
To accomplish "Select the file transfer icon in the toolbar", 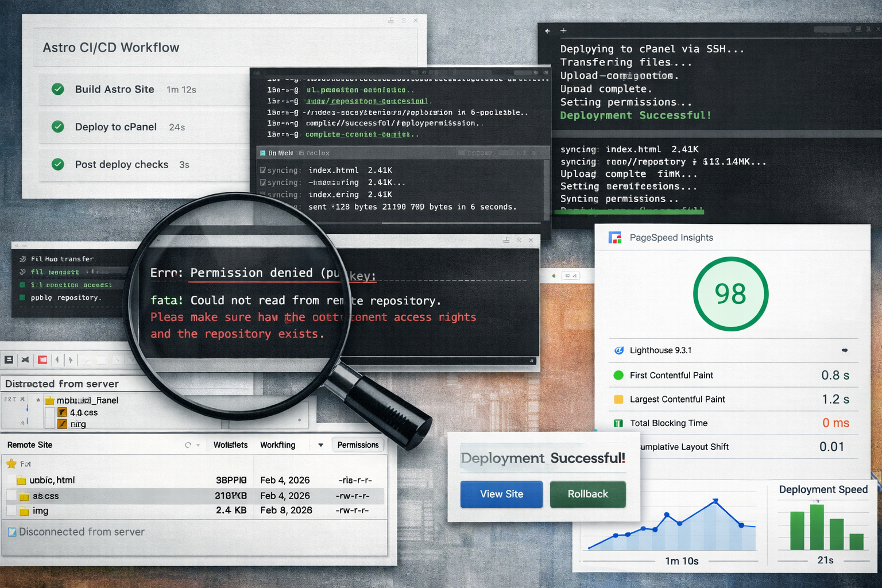I will [x=9, y=359].
